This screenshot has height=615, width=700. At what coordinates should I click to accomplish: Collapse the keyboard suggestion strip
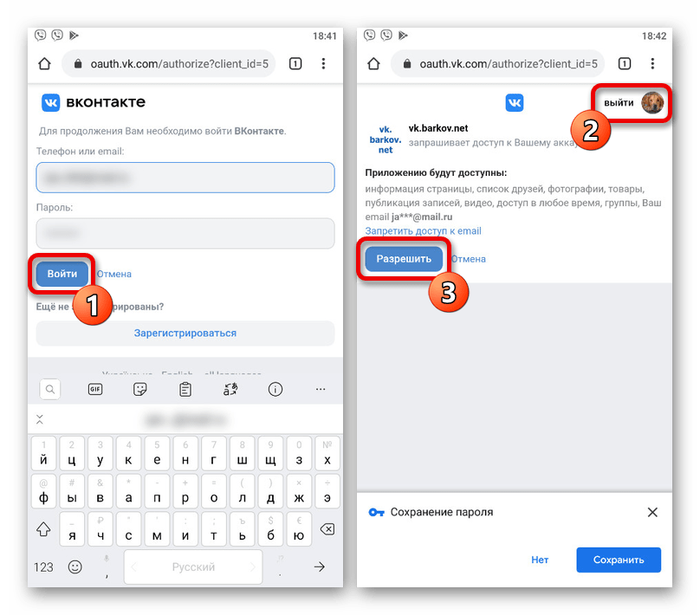coord(40,419)
